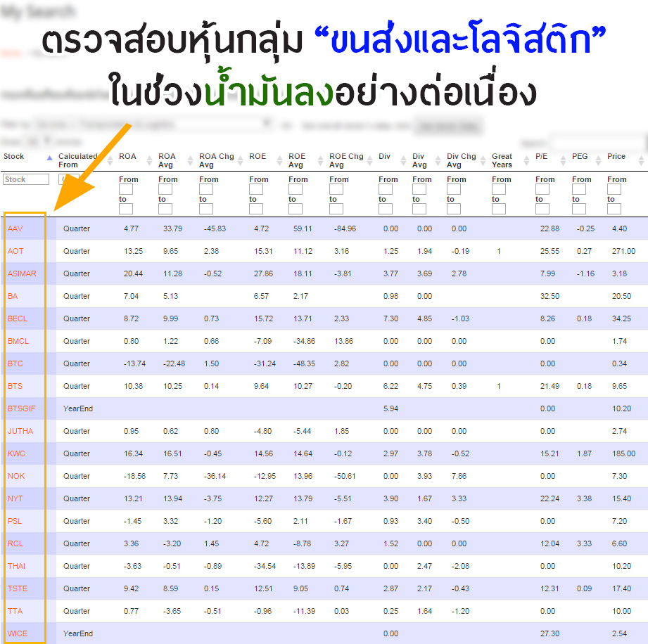This screenshot has height=644, width=648.
Task: Sort by P/E column sort arrows
Action: click(x=564, y=161)
